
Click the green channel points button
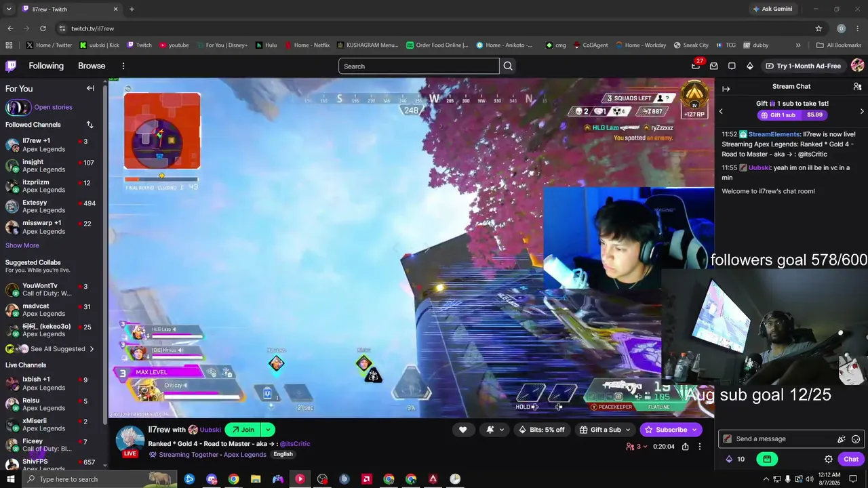(x=767, y=459)
